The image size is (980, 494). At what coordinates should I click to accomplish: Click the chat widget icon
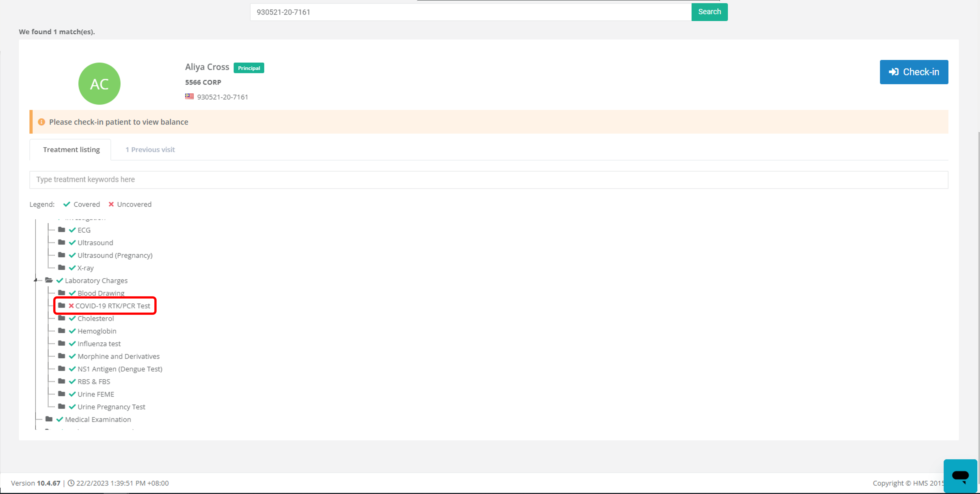coord(960,476)
